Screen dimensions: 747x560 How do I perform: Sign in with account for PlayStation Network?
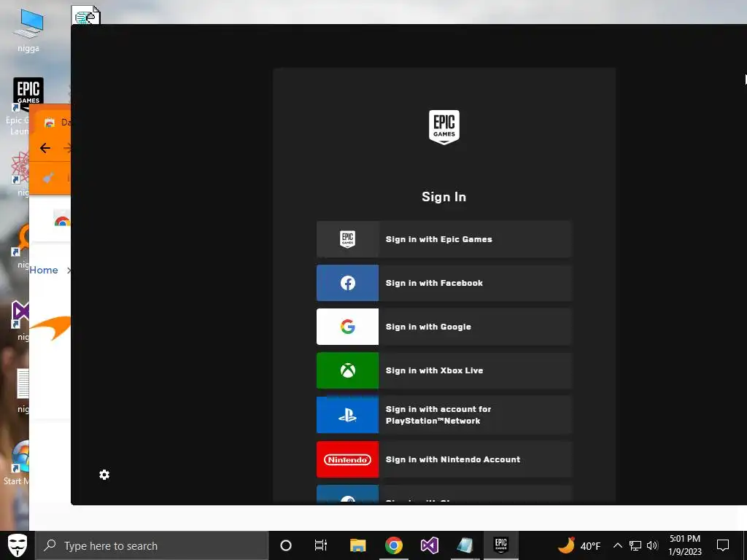click(444, 415)
